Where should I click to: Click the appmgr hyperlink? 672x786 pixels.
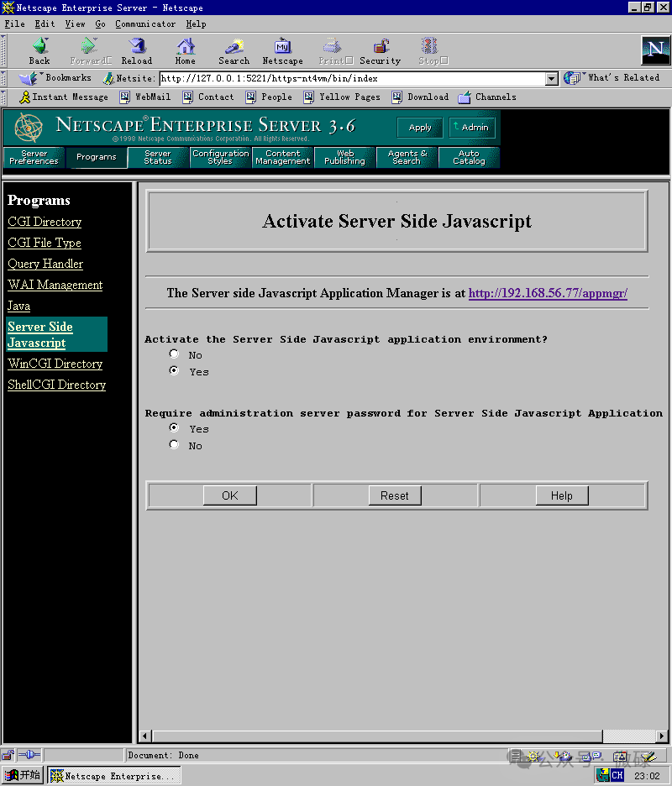point(548,293)
